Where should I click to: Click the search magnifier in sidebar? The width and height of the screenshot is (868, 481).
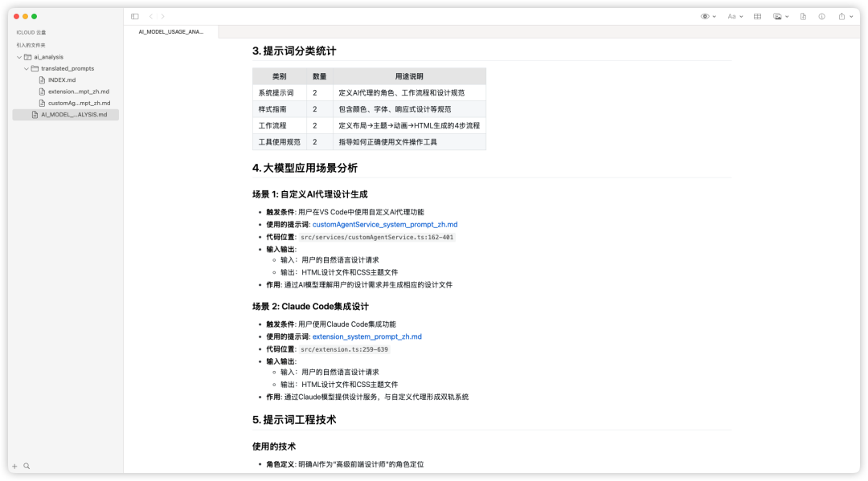[27, 466]
